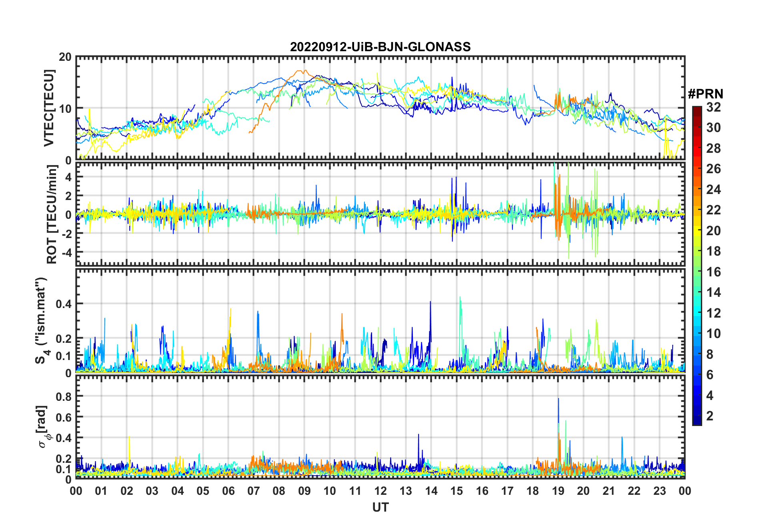761x532 pixels.
Task: Click x-axis hour tick 12
Action: pyautogui.click(x=380, y=491)
